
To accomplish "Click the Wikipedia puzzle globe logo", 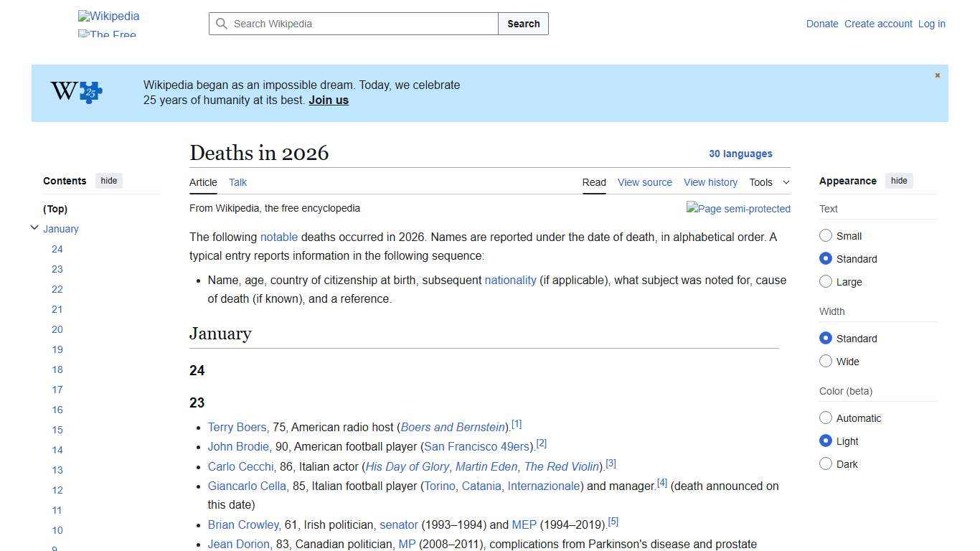I will (x=108, y=16).
